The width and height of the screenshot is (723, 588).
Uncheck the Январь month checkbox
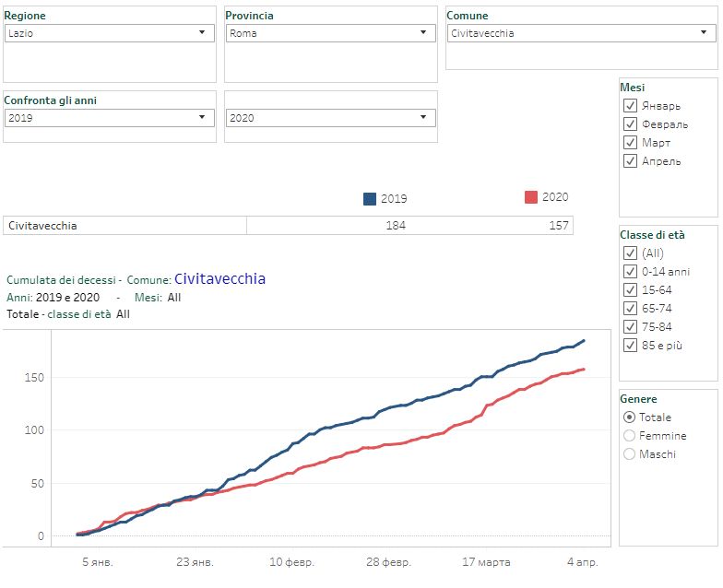[x=631, y=106]
